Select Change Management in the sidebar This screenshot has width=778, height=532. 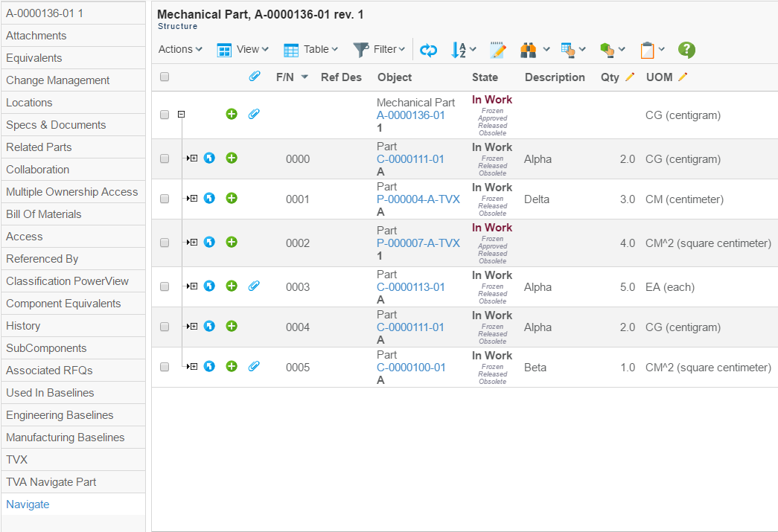click(58, 80)
